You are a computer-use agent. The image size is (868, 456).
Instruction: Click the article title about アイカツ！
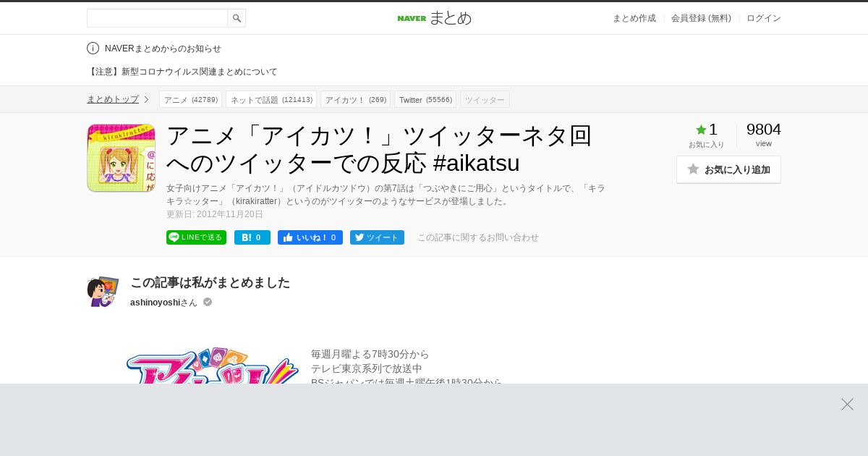click(x=379, y=148)
